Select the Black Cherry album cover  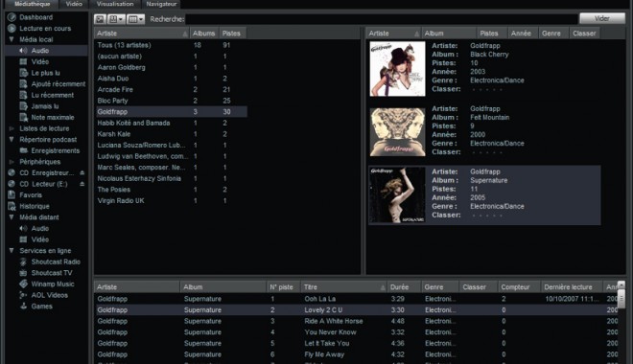pos(397,69)
